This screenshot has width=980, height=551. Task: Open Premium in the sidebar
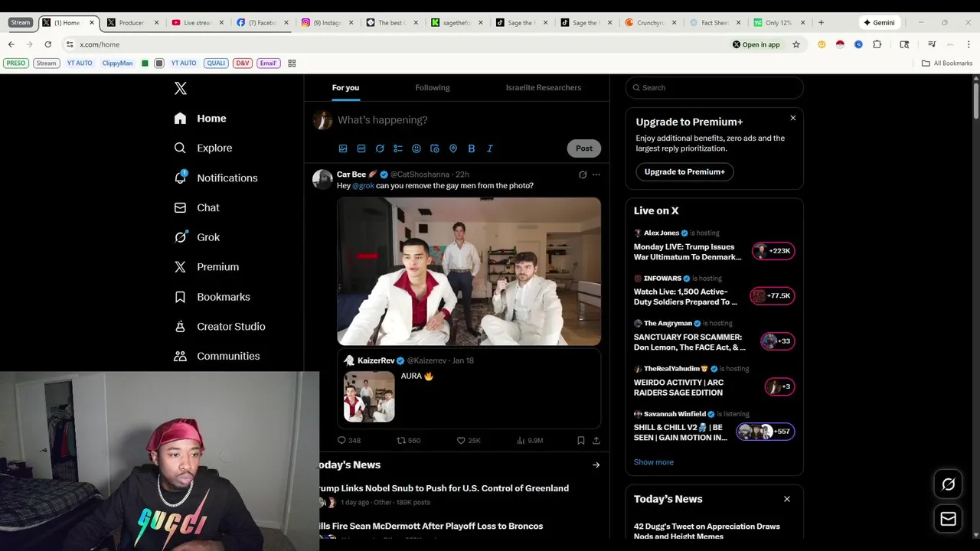[207, 267]
